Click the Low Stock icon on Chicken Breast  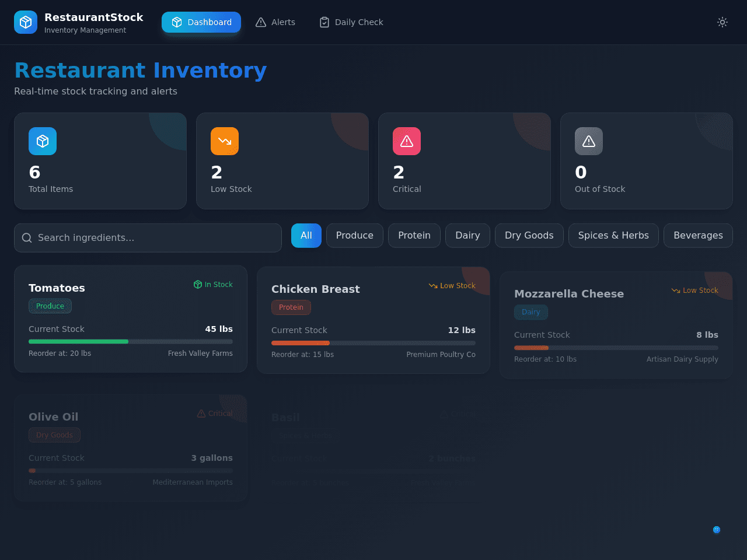coord(433,286)
